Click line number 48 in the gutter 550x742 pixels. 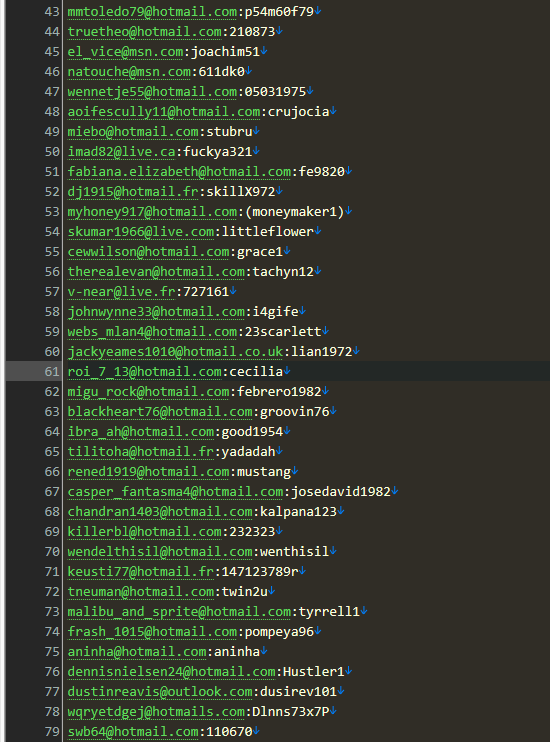click(x=52, y=112)
